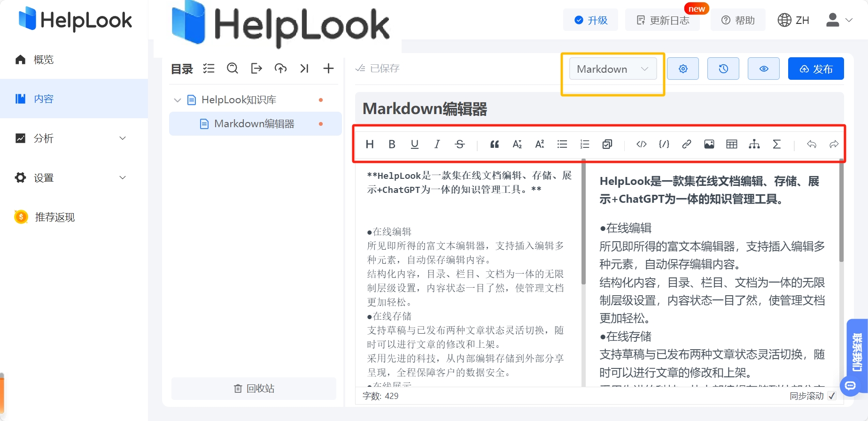Image resolution: width=868 pixels, height=421 pixels.
Task: Toggle article preview with the eye button
Action: tap(764, 69)
